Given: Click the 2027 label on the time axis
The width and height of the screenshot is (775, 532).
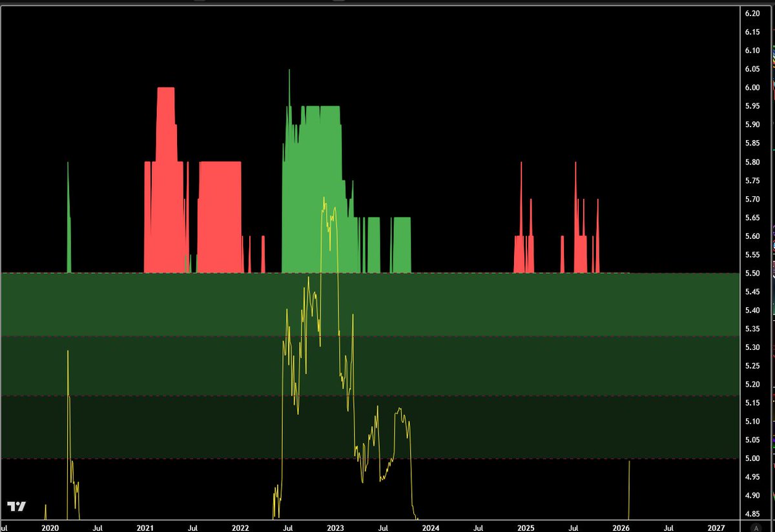Looking at the screenshot, I should pos(716,527).
